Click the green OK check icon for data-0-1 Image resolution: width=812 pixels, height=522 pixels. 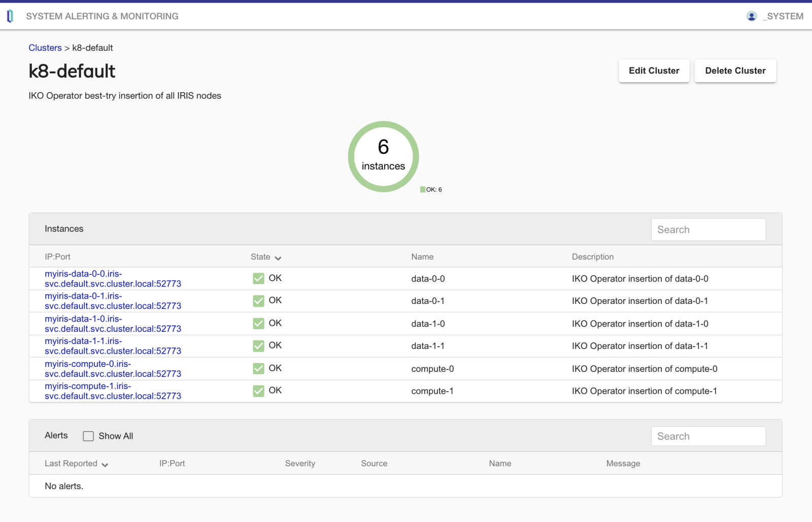[258, 301]
